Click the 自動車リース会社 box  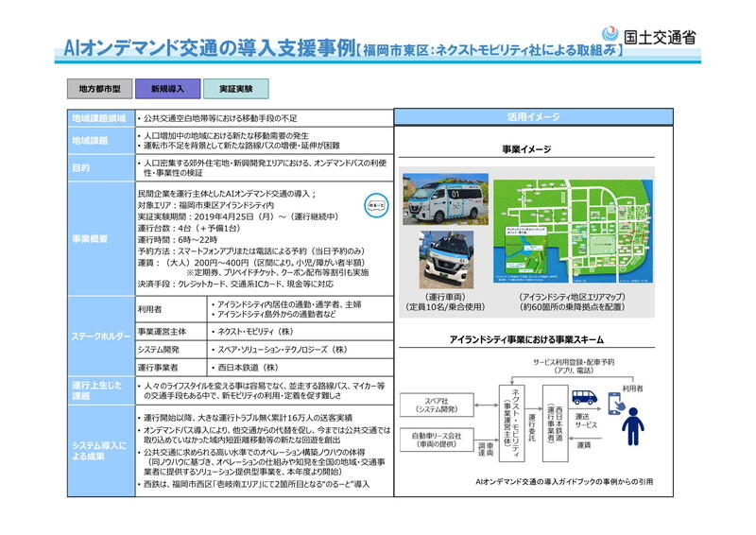pyautogui.click(x=437, y=440)
